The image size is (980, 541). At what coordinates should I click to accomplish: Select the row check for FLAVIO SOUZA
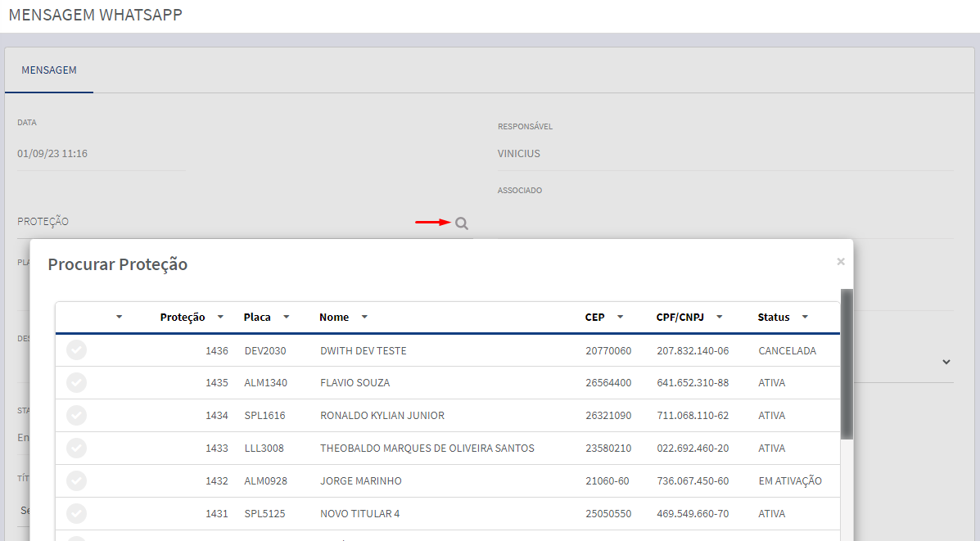click(x=76, y=382)
